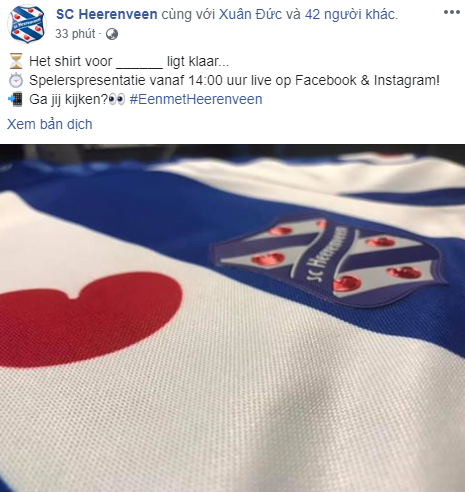Screen dimensions: 465x492
Task: Open the SC Heerenveen page name link
Action: pos(106,14)
